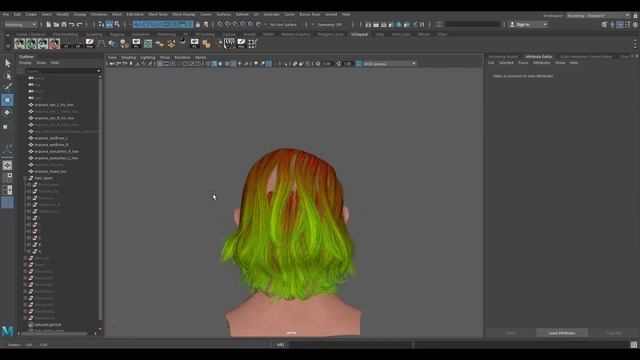
Task: Toggle the Attribute Editor sidebar icon
Action: point(620,25)
